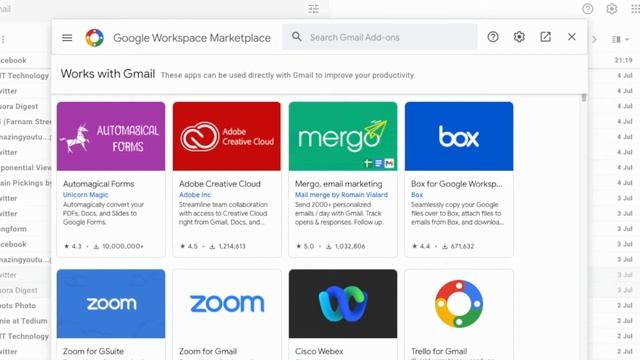Open the Box banner image
Screen dimensions: 640x360
459,136
